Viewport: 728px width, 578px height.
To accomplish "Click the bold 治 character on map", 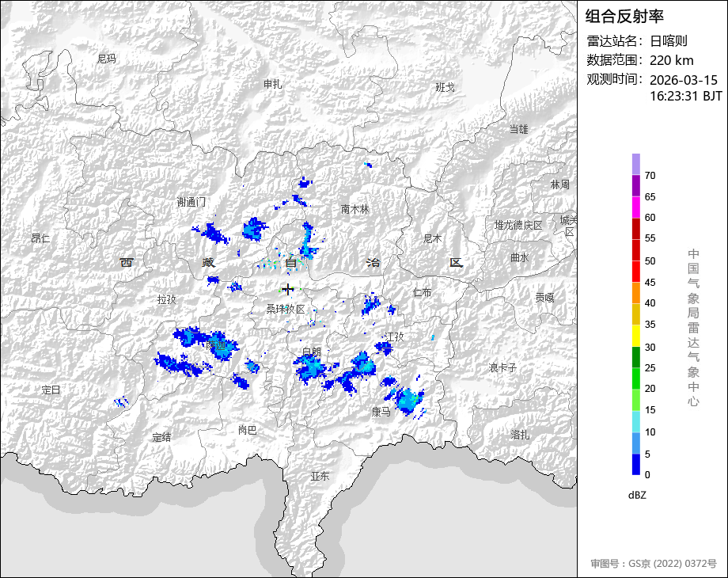I will 373,263.
